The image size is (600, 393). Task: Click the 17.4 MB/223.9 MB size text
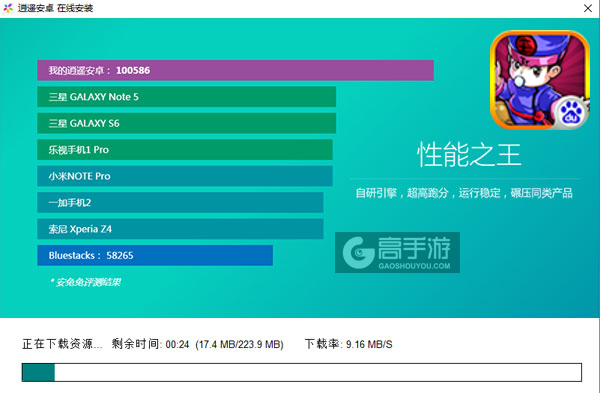click(x=240, y=344)
